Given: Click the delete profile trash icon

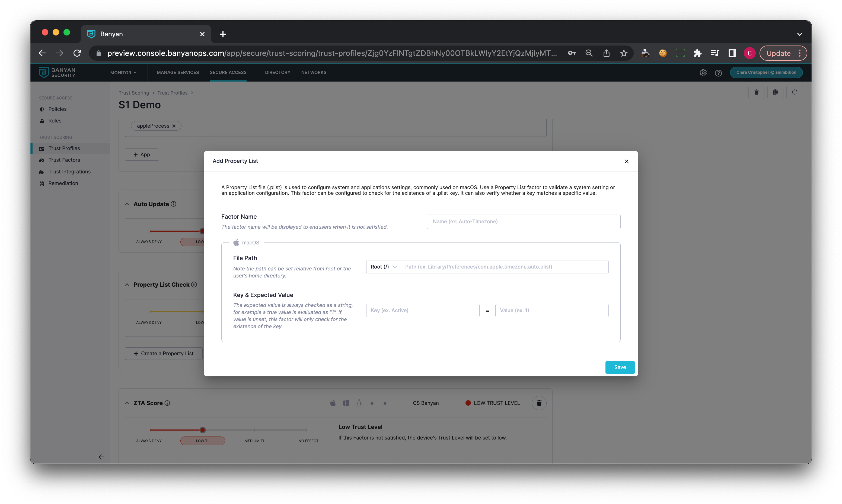Looking at the screenshot, I should (x=756, y=92).
